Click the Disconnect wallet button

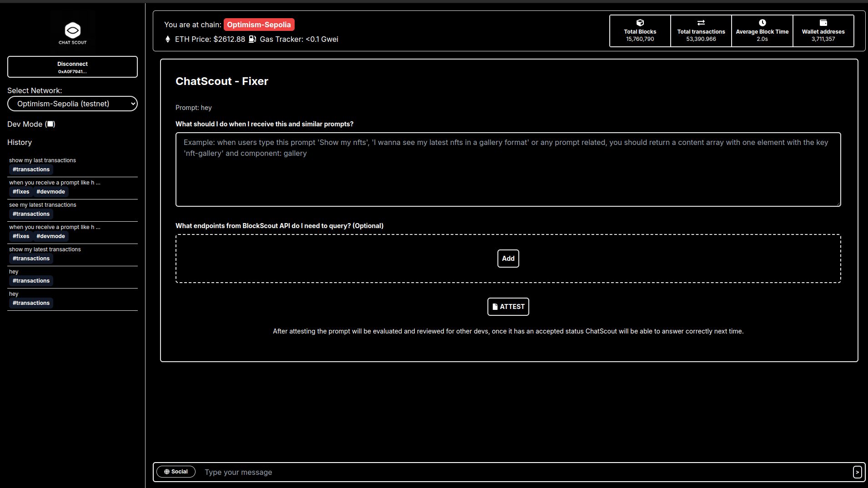pyautogui.click(x=72, y=67)
